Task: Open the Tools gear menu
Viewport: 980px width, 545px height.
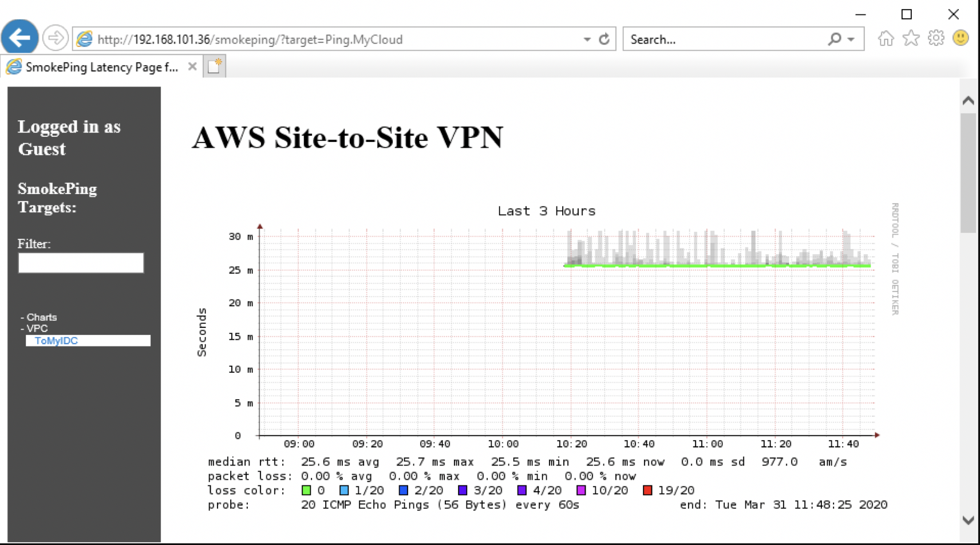Action: click(x=936, y=38)
